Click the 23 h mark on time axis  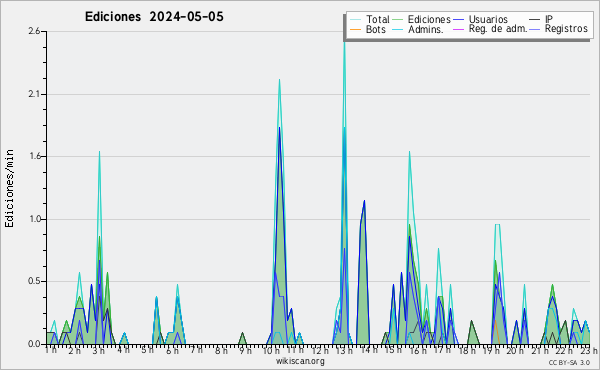pos(589,350)
